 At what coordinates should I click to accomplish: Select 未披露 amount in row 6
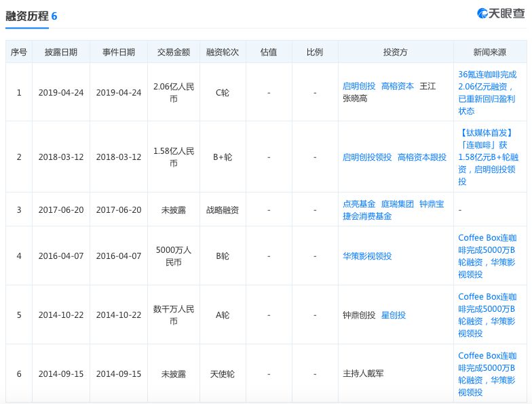coord(174,374)
